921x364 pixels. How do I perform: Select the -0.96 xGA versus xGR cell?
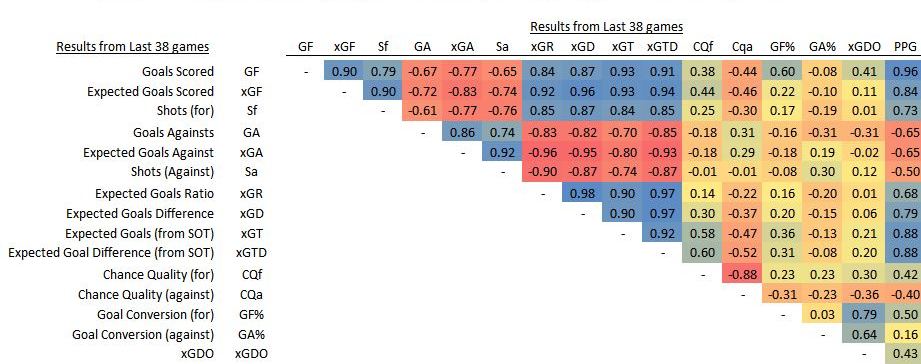pos(542,152)
